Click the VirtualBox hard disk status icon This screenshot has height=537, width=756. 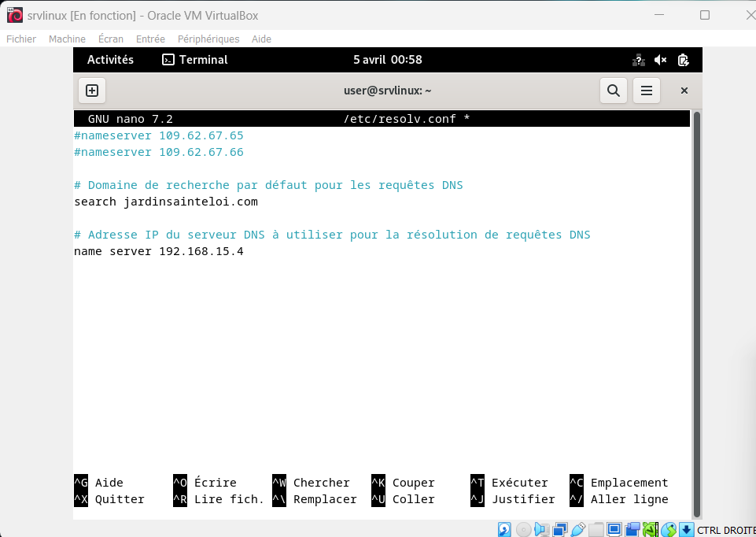pyautogui.click(x=504, y=529)
